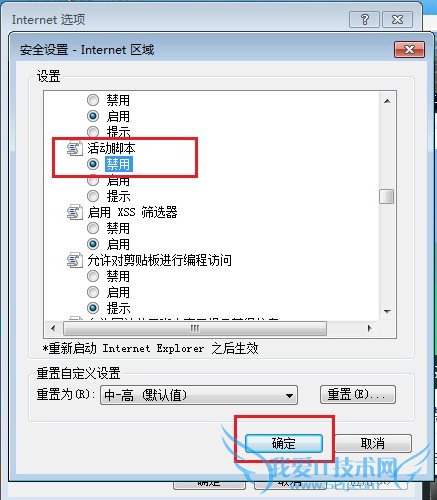This screenshot has width=437, height=500.
Task: Select 禁用 radio under 活动脚本
Action: pyautogui.click(x=93, y=164)
